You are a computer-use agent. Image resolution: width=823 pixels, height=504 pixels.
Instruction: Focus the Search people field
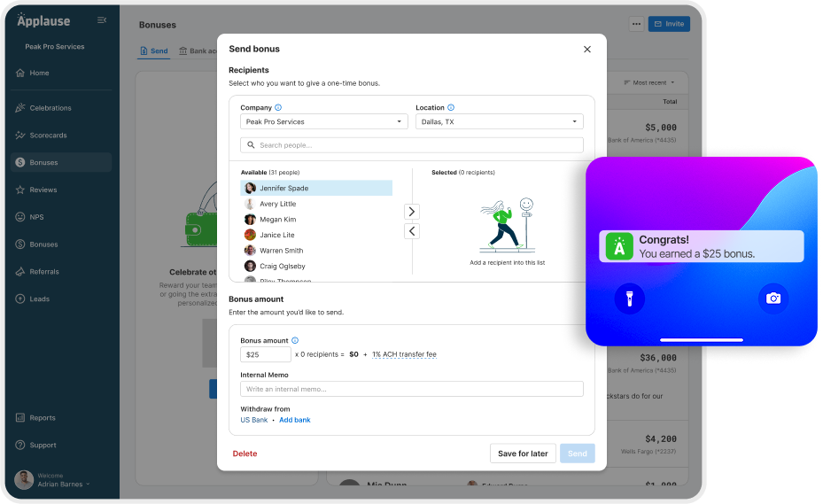[411, 145]
